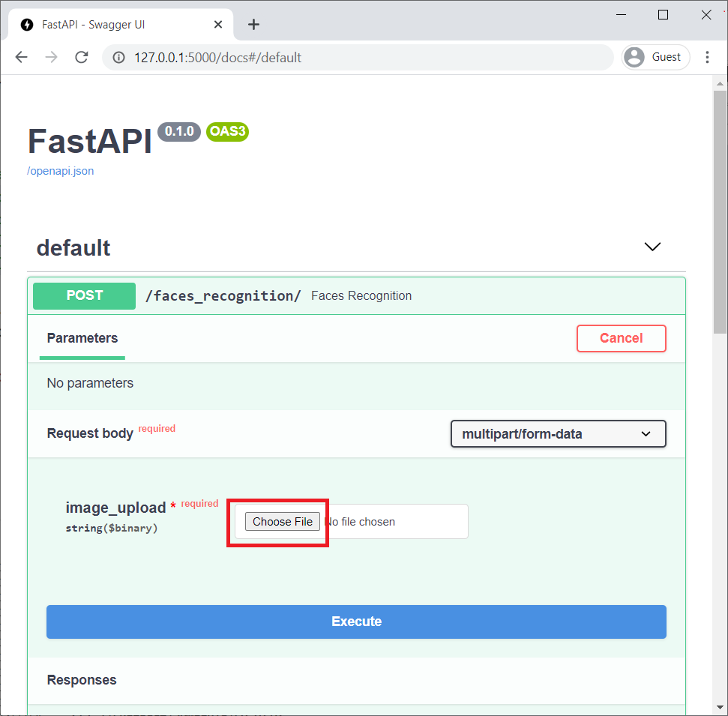This screenshot has width=728, height=716.
Task: Open the /openapi.json link
Action: (x=60, y=171)
